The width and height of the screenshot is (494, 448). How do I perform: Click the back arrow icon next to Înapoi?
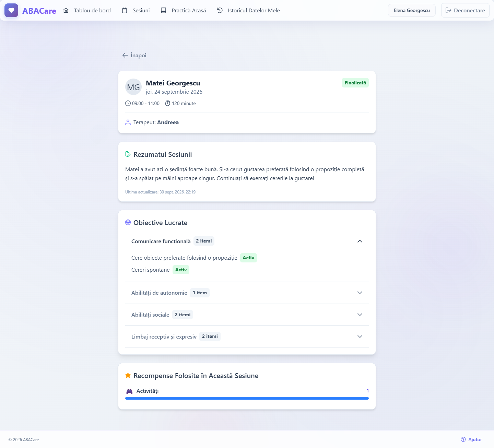tap(125, 55)
